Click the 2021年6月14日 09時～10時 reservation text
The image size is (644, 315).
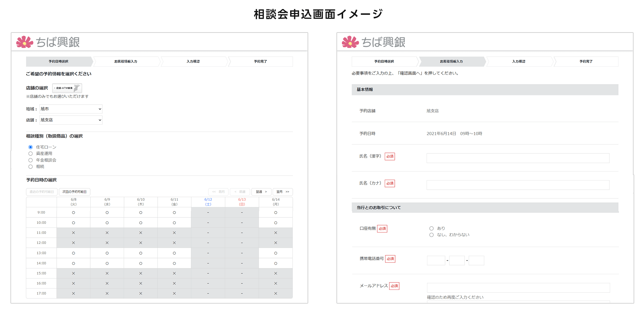click(x=454, y=133)
